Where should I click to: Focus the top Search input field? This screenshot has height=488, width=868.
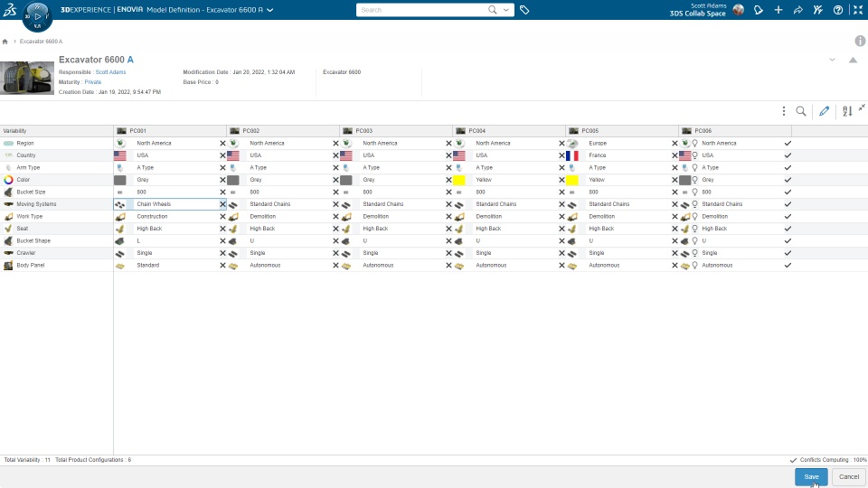[422, 10]
